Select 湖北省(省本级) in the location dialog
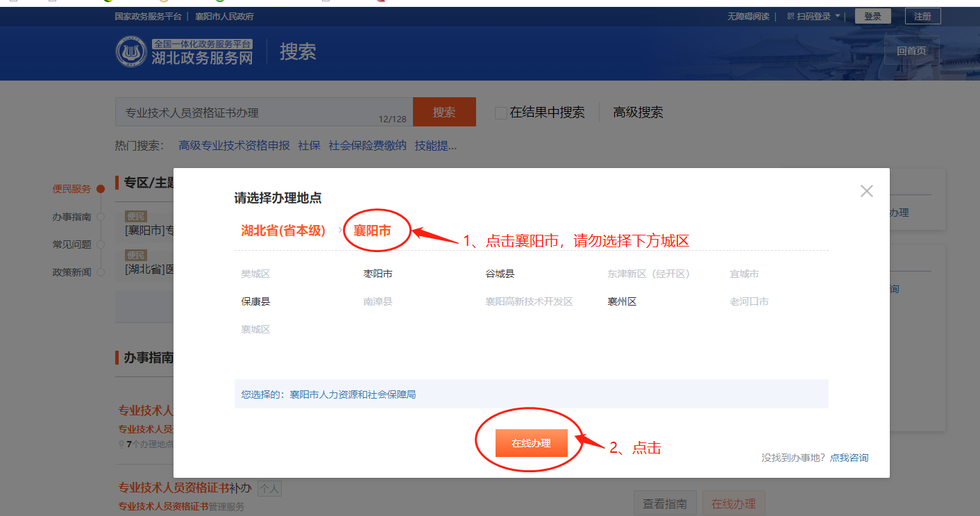Viewport: 980px width, 516px height. (283, 231)
